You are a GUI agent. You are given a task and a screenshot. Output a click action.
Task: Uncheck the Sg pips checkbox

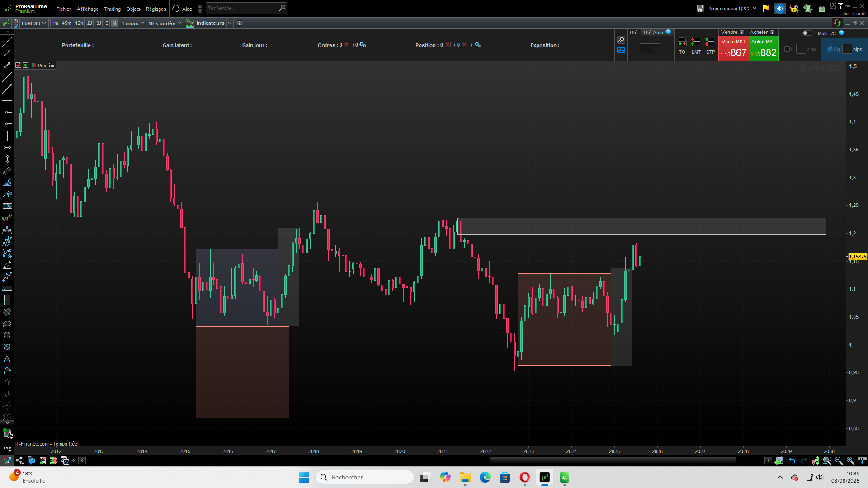[830, 49]
